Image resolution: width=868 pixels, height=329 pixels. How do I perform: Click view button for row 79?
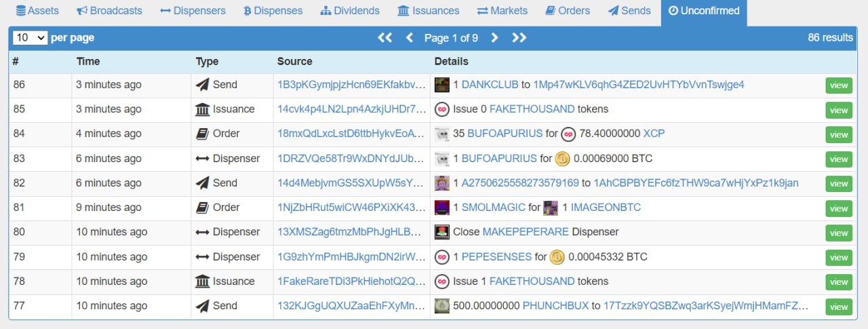839,258
